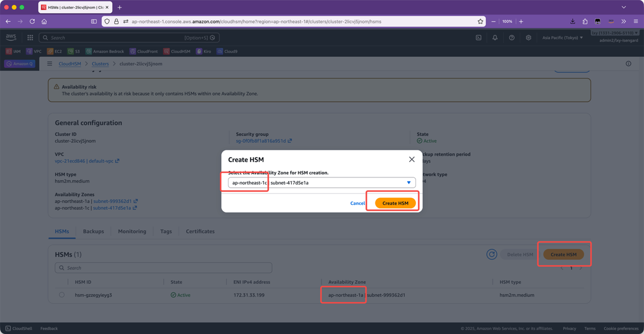Click the refresh HSMs list icon

(492, 254)
